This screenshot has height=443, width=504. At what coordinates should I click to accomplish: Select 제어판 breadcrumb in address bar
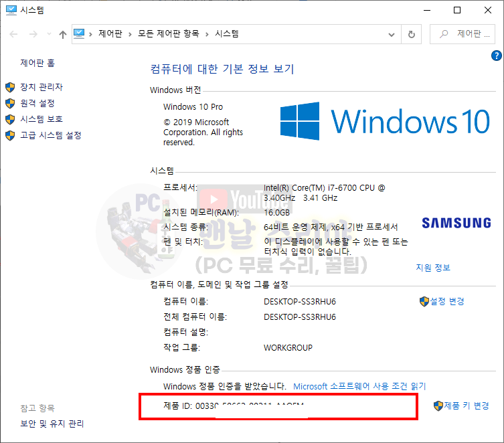(x=110, y=33)
